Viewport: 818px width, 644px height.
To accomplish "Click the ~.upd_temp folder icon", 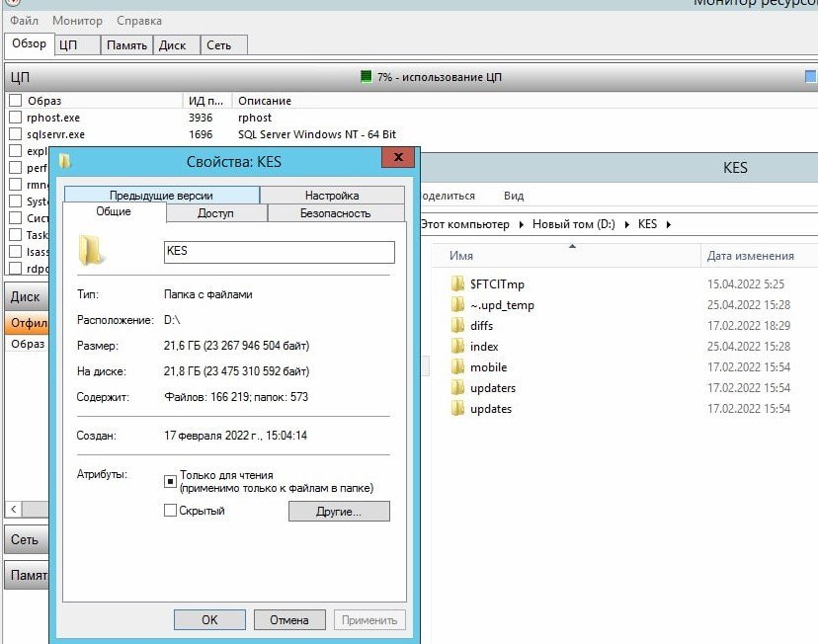I will pyautogui.click(x=457, y=305).
